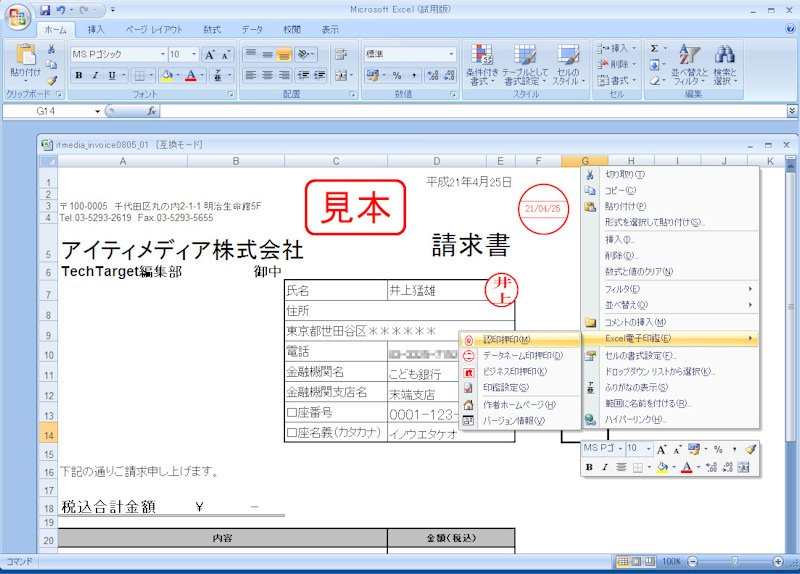Toggle wrap text button in ribbon
The image size is (800, 574).
[341, 54]
